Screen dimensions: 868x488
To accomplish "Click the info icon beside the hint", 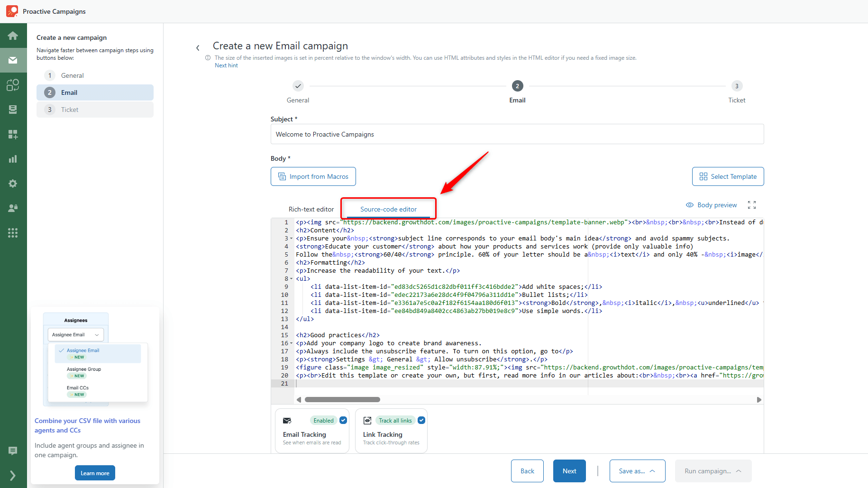I will (x=208, y=58).
